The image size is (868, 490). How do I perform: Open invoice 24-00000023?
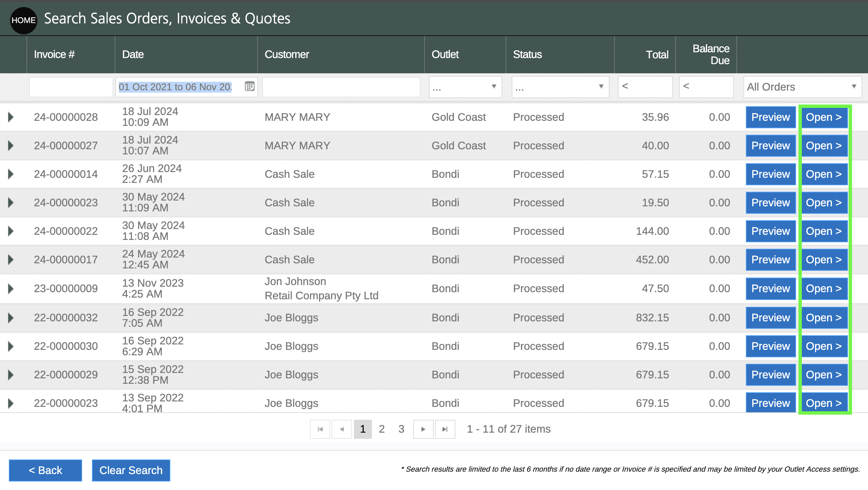(x=824, y=203)
